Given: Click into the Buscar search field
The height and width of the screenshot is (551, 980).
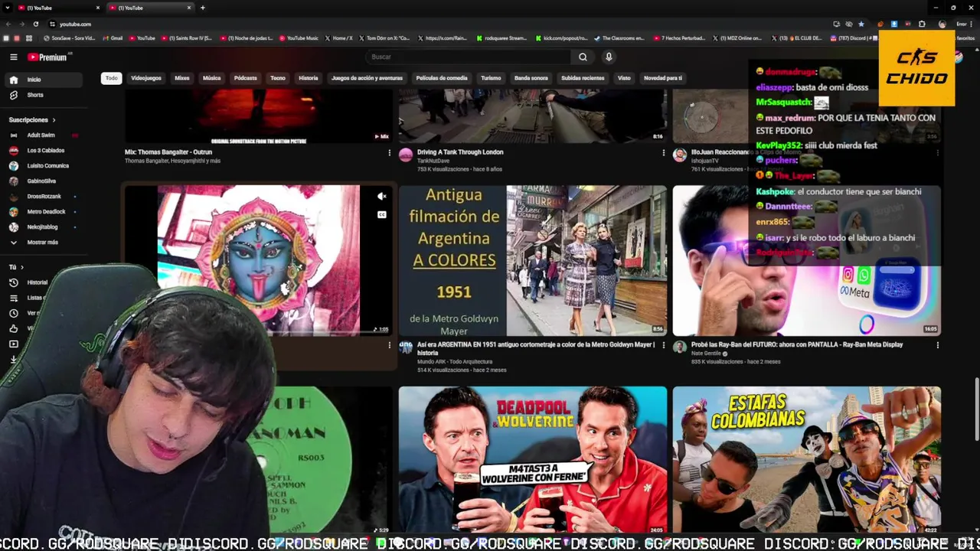Looking at the screenshot, I should 469,57.
